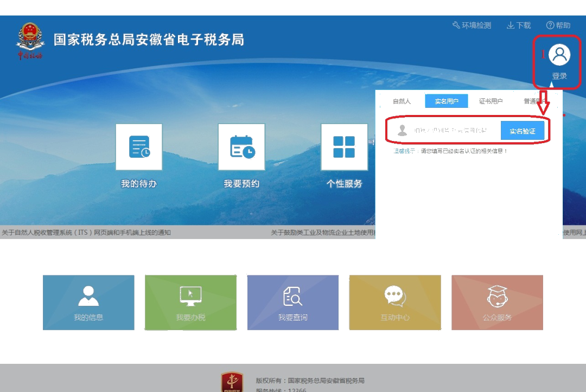This screenshot has height=392, width=586.
Task: Open 个性服务 grid icon tile
Action: tap(344, 147)
